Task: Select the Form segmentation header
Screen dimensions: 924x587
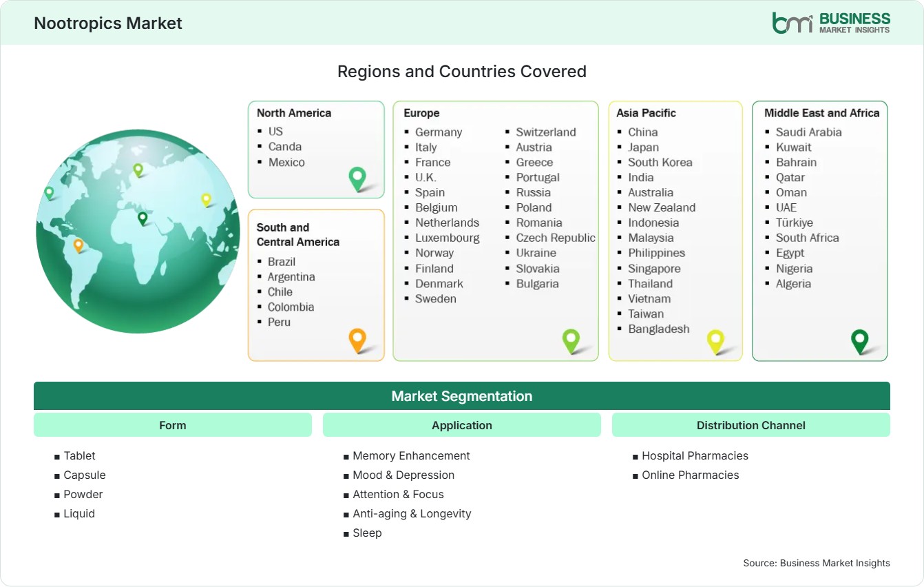Action: point(173,425)
